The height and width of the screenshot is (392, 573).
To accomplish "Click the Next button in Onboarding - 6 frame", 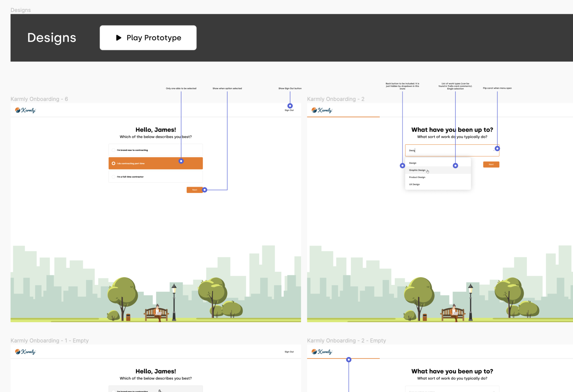I will (x=195, y=190).
